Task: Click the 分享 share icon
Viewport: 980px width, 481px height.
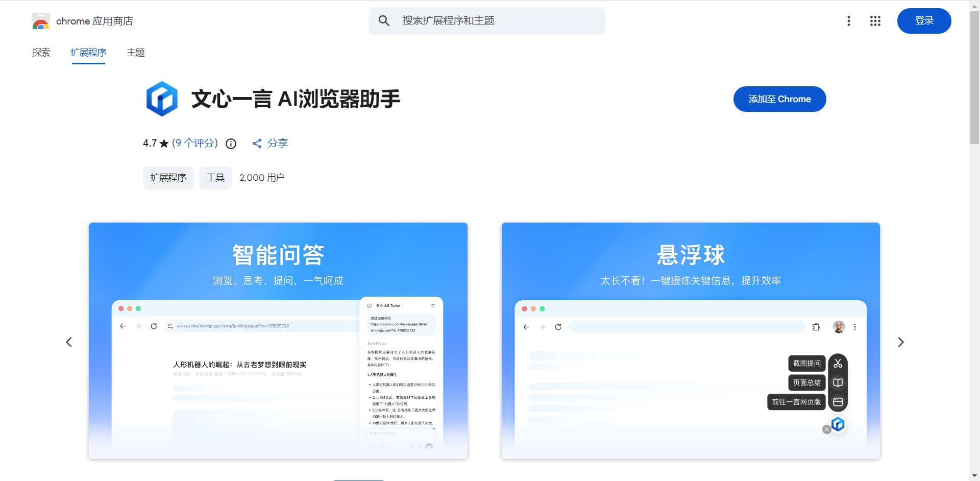Action: 257,143
